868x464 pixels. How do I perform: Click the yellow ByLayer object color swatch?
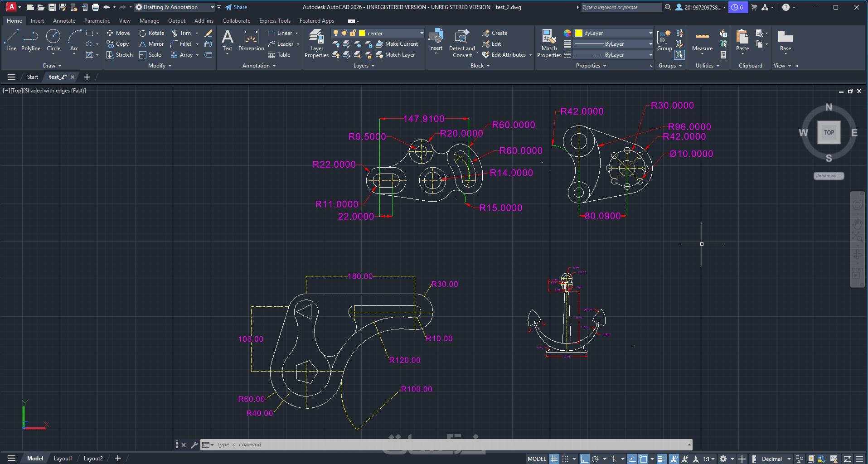click(578, 33)
